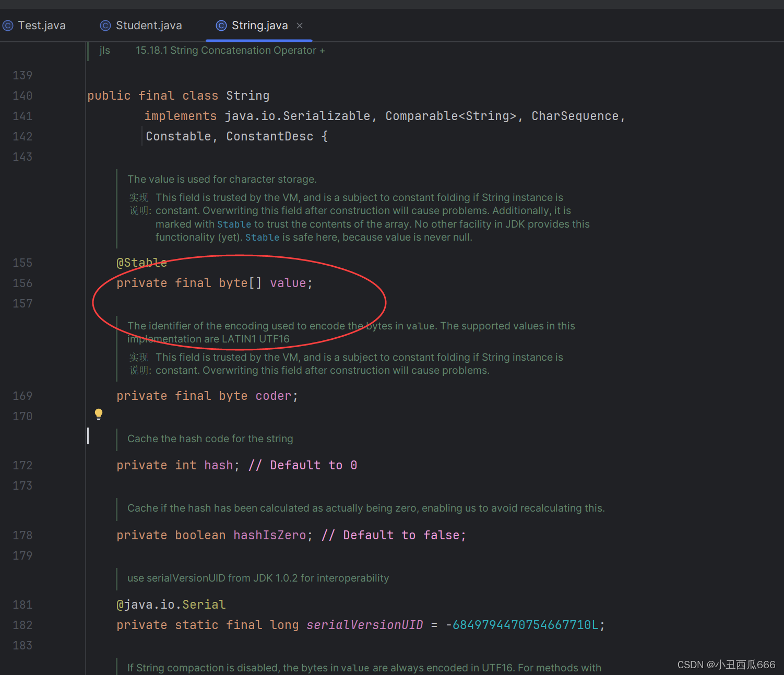Screen dimensions: 784x675
Task: Click the class icon on the Student.java tab
Action: [x=105, y=25]
